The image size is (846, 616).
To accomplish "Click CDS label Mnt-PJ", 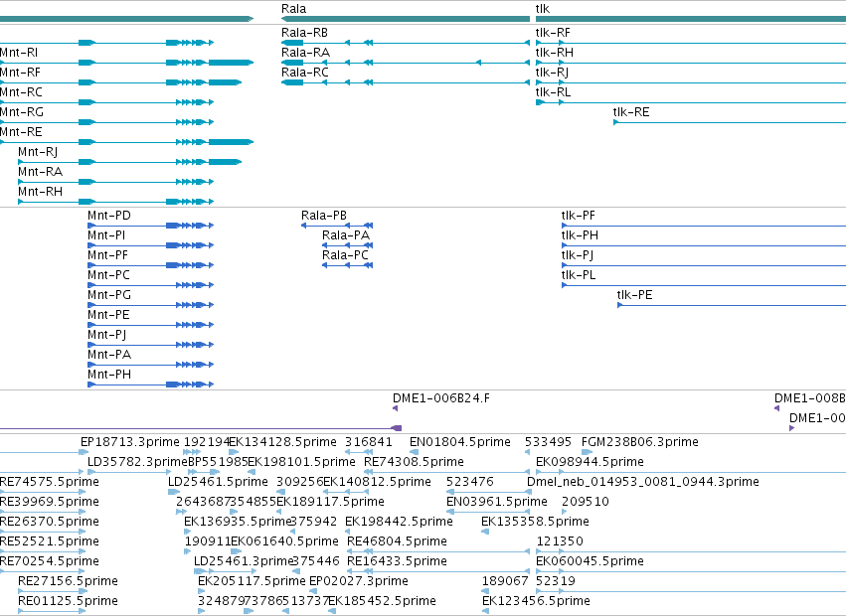I will coord(106,335).
